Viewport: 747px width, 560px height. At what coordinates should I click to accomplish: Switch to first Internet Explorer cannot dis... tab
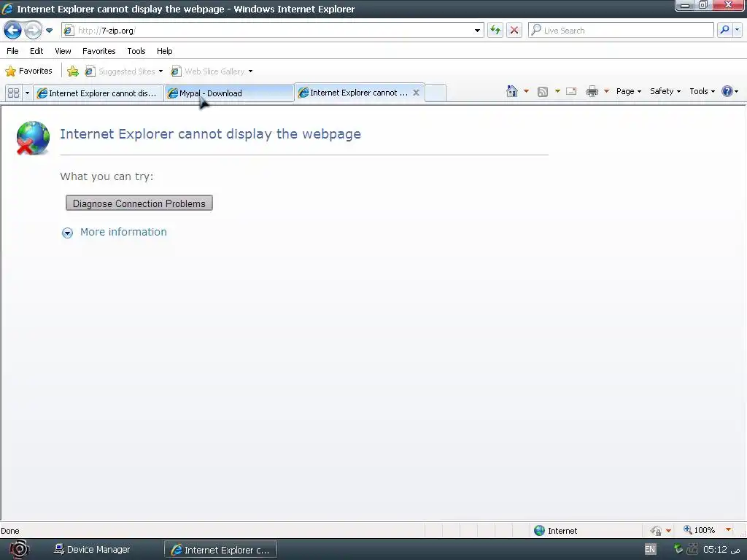(98, 93)
